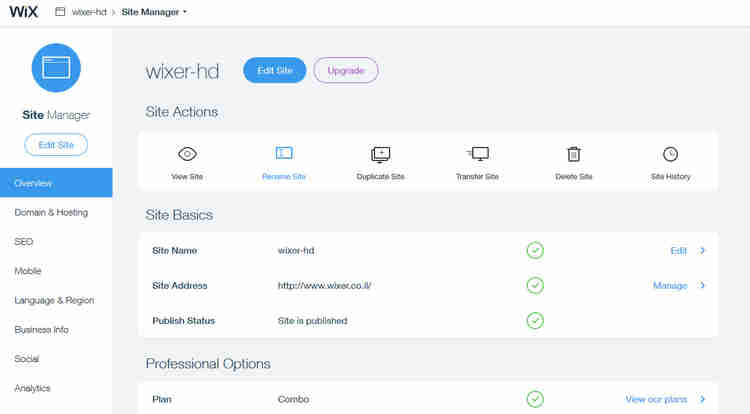Click the Manage link for Site Address

tap(670, 285)
